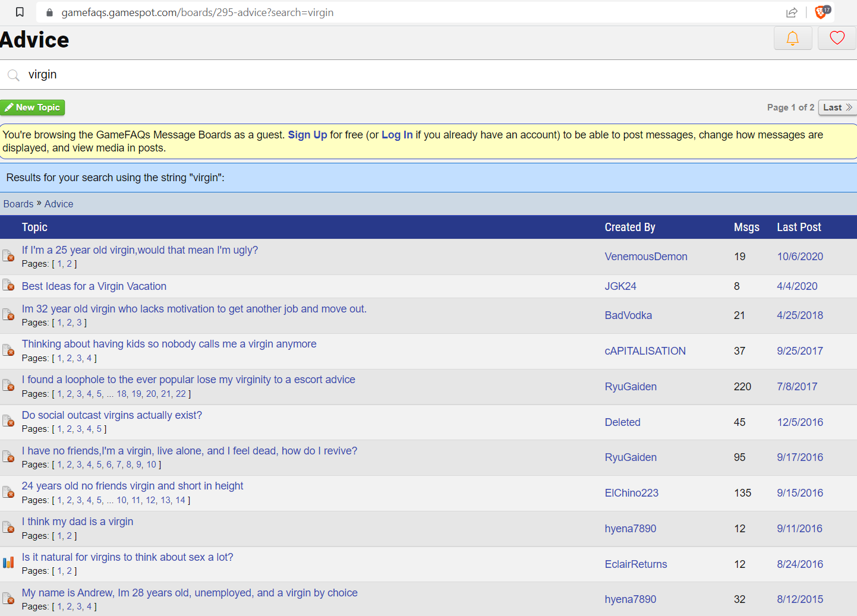Click the search field containing 'virgin'
This screenshot has width=857, height=616.
click(428, 75)
